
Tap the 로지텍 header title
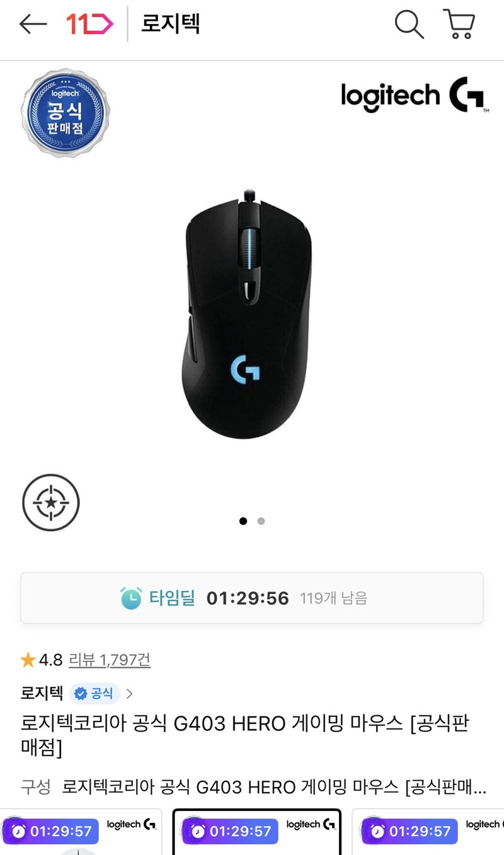click(x=170, y=25)
